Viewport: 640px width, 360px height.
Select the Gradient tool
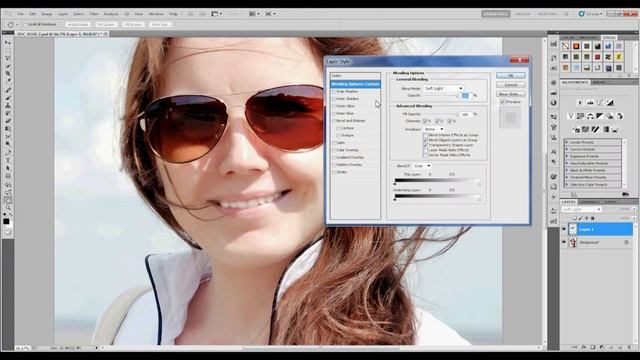tap(8, 129)
